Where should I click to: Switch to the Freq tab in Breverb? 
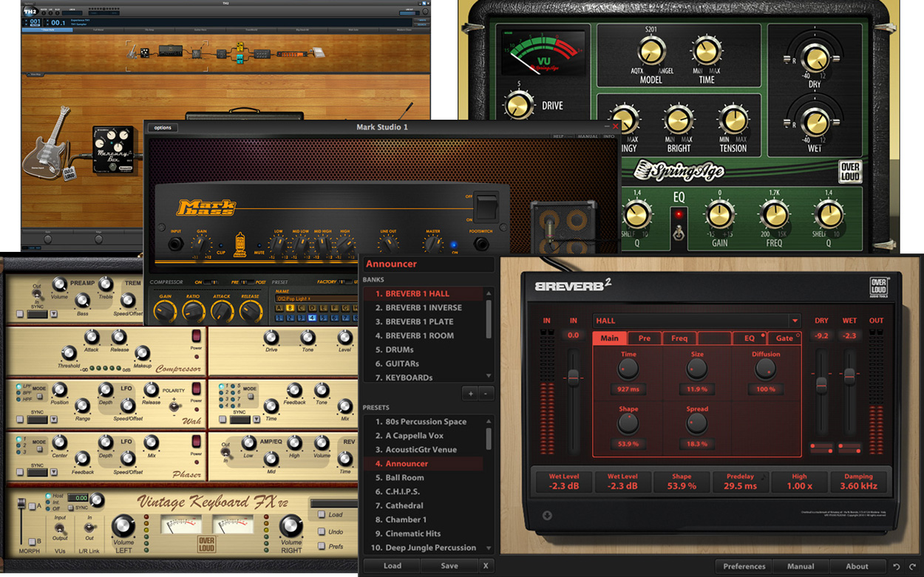(679, 338)
